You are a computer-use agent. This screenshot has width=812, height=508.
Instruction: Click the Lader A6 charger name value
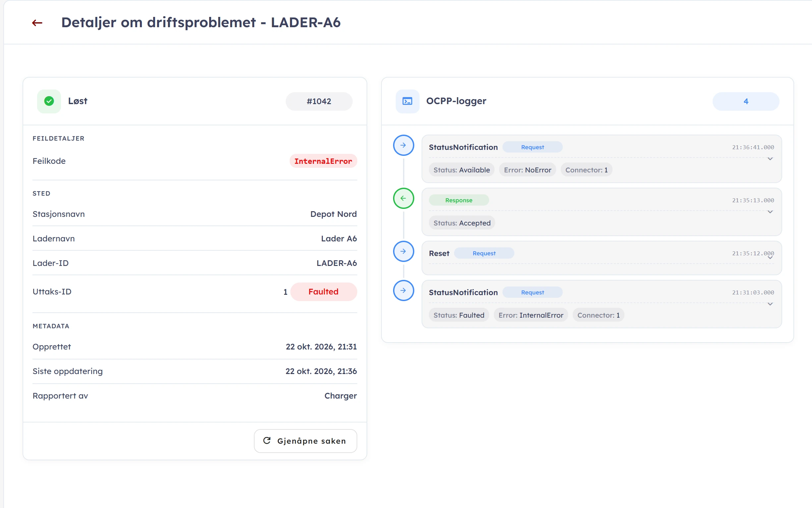[338, 238]
